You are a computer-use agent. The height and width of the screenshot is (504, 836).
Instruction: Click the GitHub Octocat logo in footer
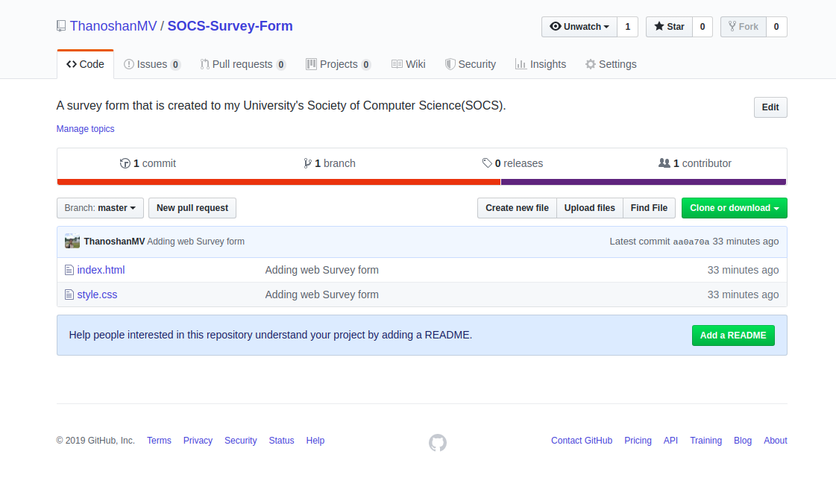[438, 443]
